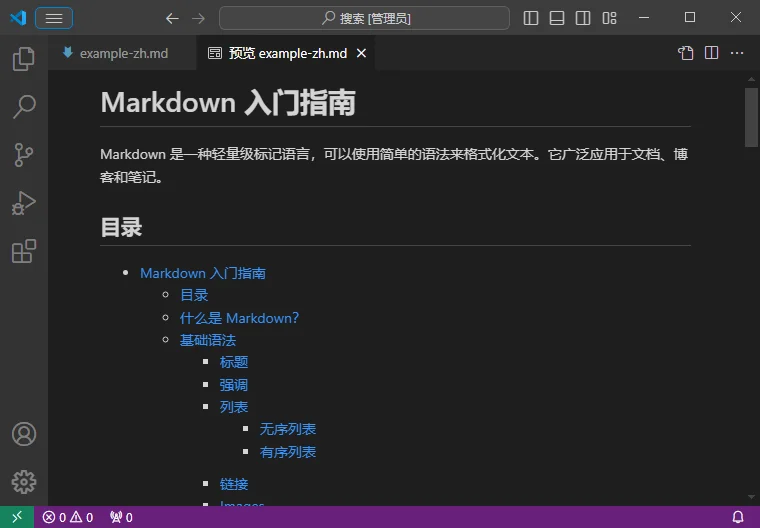
Task: Follow the '标题' contents link
Action: pos(234,362)
